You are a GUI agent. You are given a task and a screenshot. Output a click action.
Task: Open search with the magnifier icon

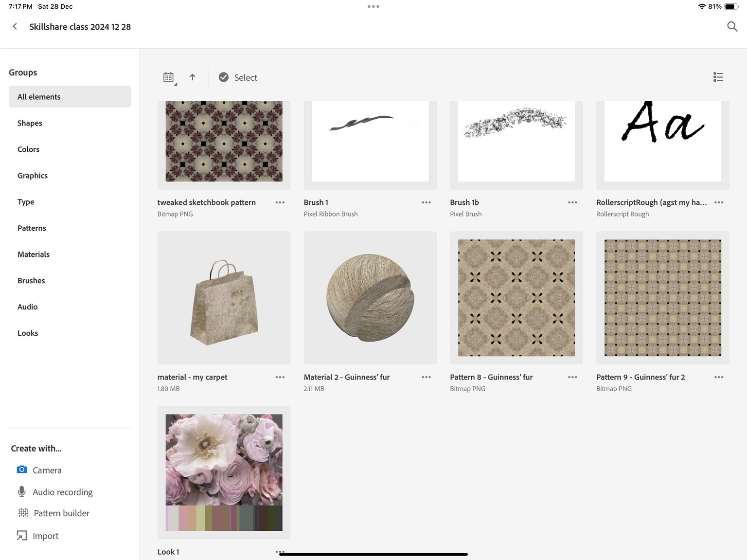(x=732, y=27)
